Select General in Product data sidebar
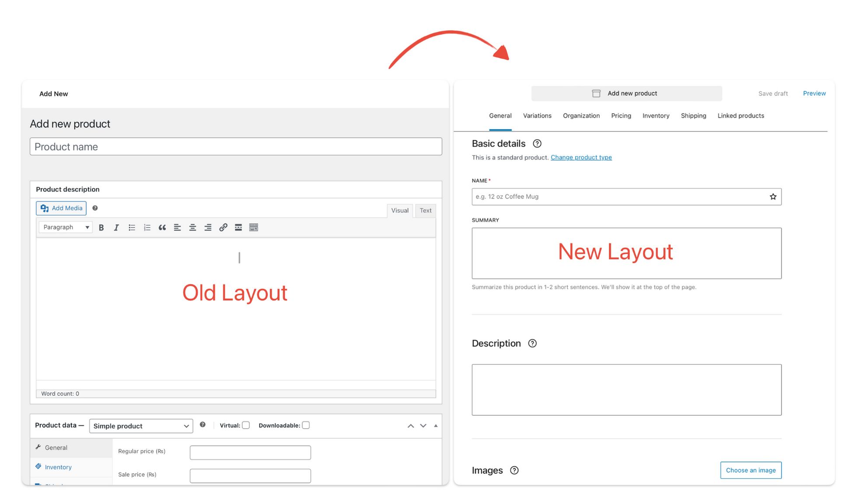This screenshot has width=853, height=504. click(x=71, y=448)
